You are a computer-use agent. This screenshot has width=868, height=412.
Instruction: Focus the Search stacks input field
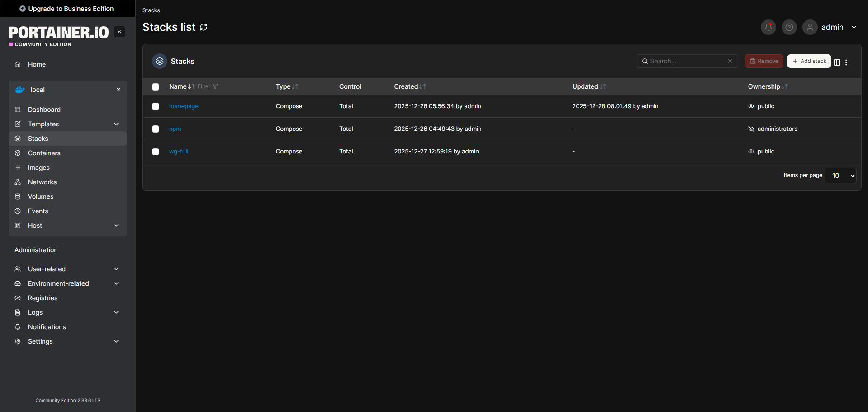[x=687, y=61]
